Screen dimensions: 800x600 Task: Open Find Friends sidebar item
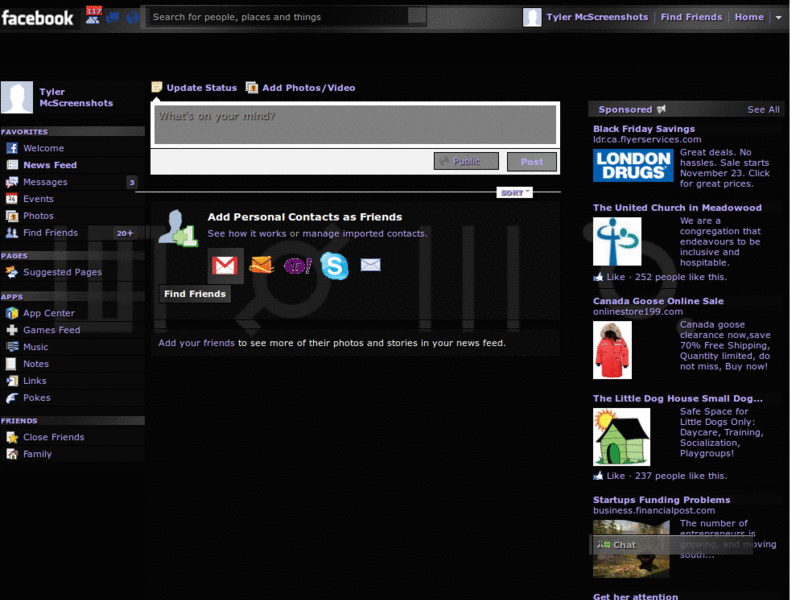pyautogui.click(x=72, y=233)
